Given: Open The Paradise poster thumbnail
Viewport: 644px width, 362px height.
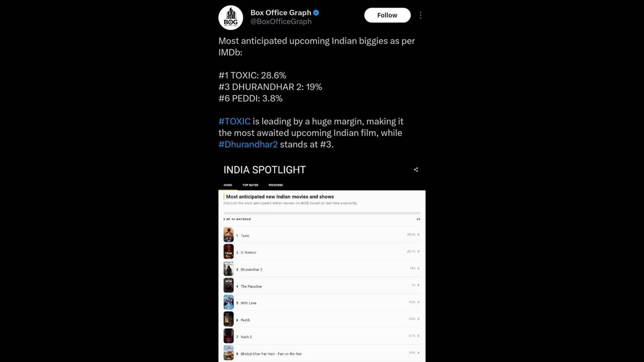Looking at the screenshot, I should pyautogui.click(x=229, y=286).
